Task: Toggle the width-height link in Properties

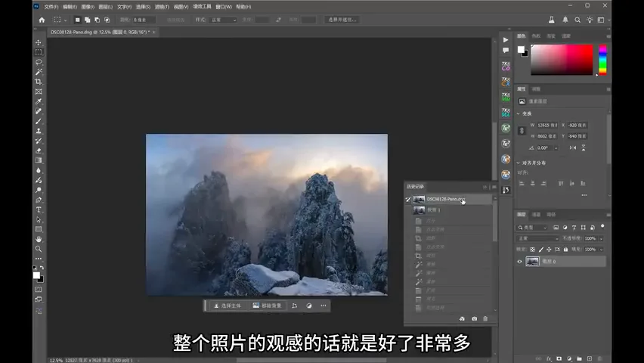Action: click(x=522, y=131)
